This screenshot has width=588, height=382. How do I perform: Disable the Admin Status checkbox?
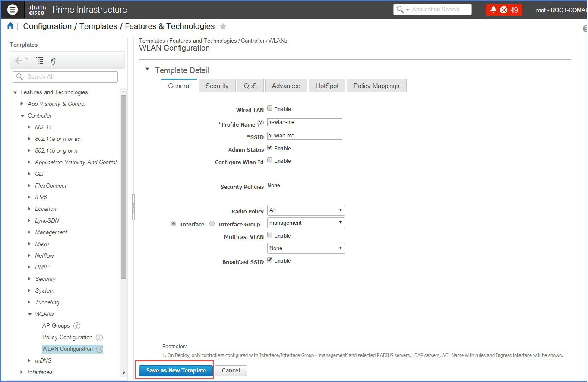point(269,148)
